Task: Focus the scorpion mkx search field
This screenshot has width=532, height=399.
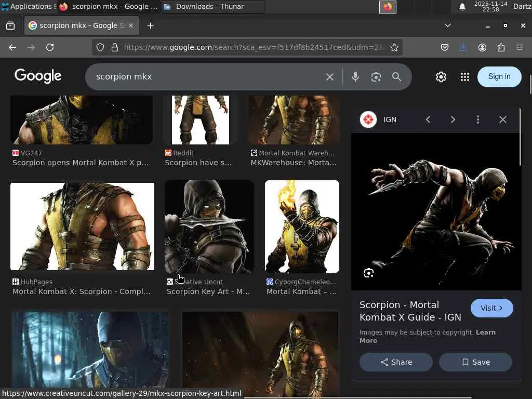Action: pyautogui.click(x=207, y=77)
